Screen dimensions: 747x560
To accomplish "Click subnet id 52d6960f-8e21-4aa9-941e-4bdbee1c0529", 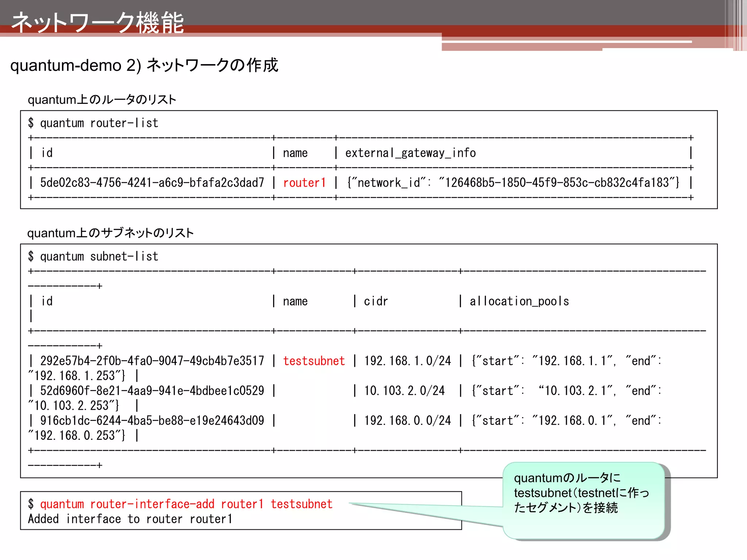I will click(152, 391).
